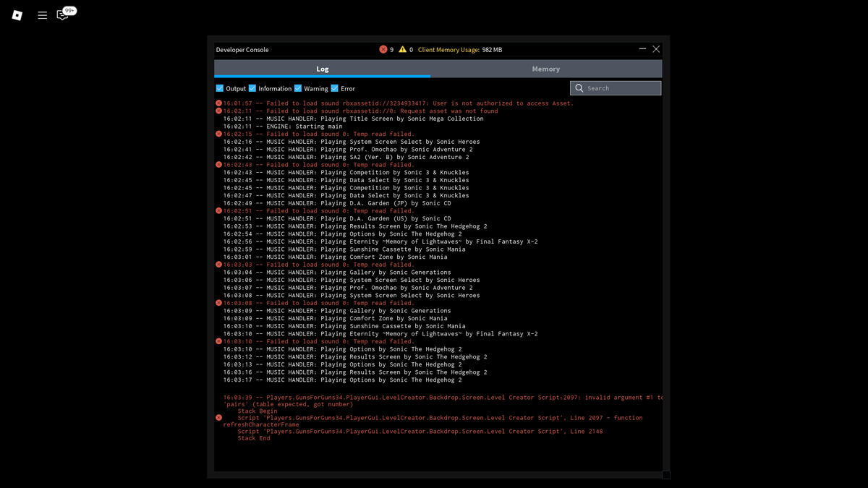Click error icon at 16:03:03 log line

point(218,265)
